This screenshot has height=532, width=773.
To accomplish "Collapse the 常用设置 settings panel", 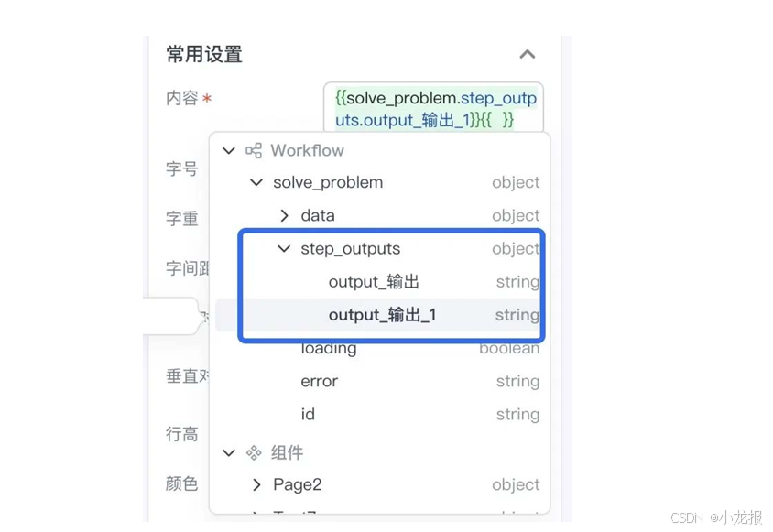I will click(x=528, y=54).
